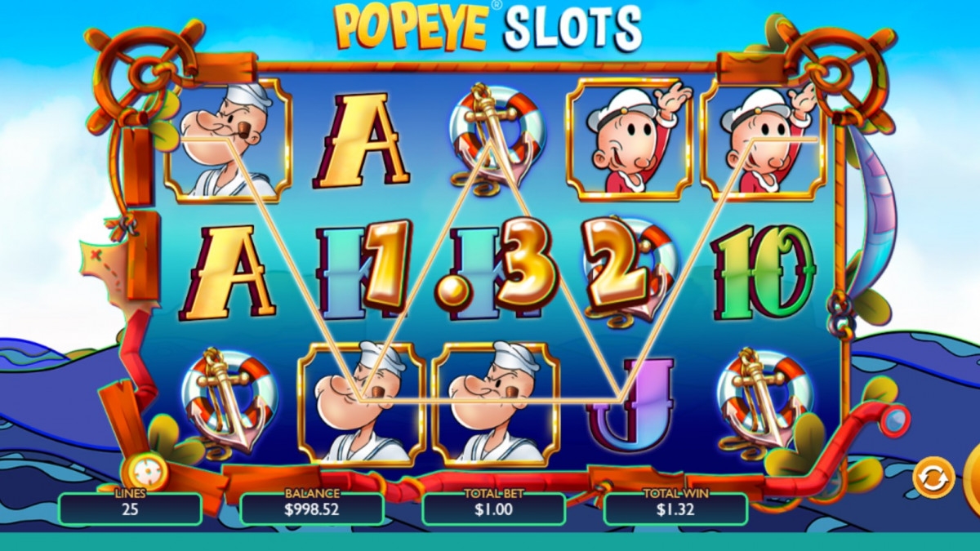
Task: Click the orange autoplay refresh icon
Action: click(933, 477)
